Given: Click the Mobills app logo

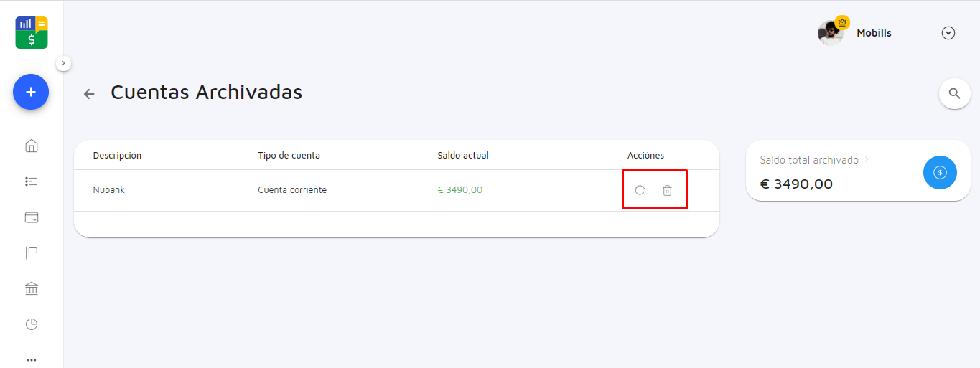Looking at the screenshot, I should (x=32, y=32).
